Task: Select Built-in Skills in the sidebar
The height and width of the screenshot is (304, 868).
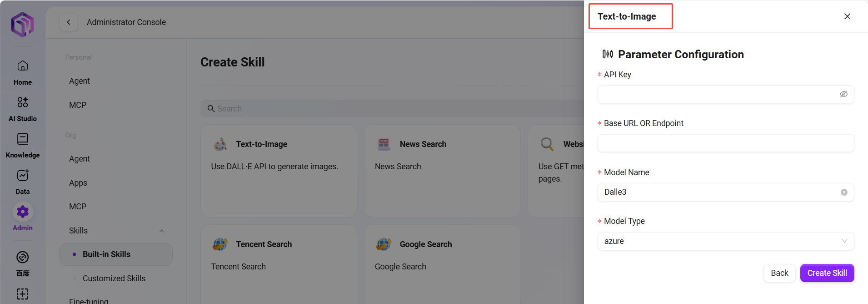Action: click(106, 254)
